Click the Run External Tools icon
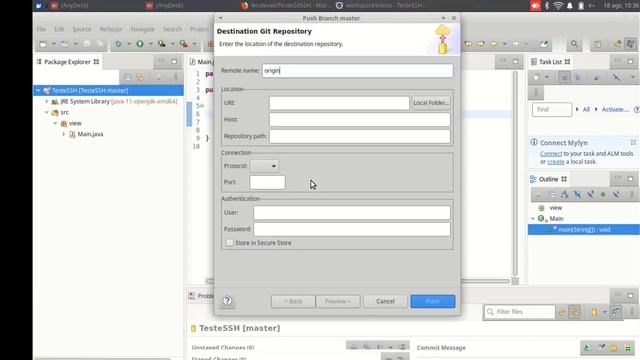This screenshot has height=360, width=640. tap(184, 44)
